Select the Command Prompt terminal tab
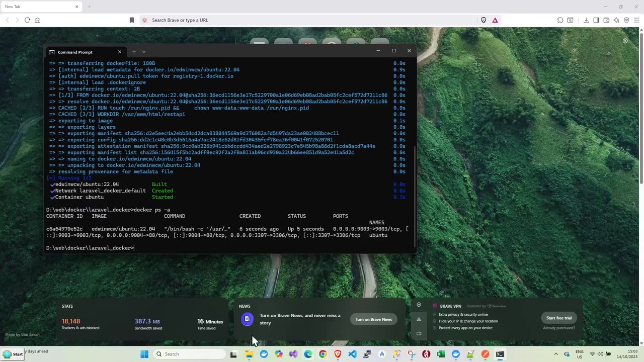The height and width of the screenshot is (362, 644). (86, 52)
